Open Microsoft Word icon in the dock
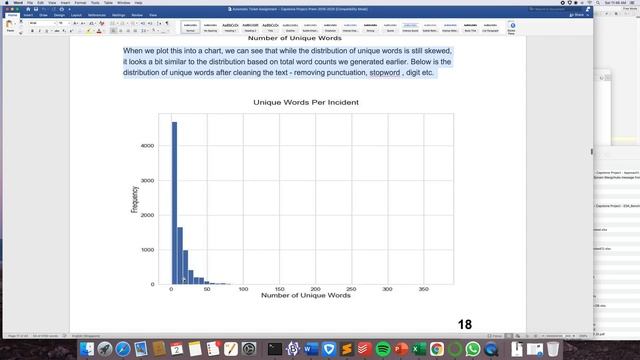The height and width of the screenshot is (360, 640). 311,349
